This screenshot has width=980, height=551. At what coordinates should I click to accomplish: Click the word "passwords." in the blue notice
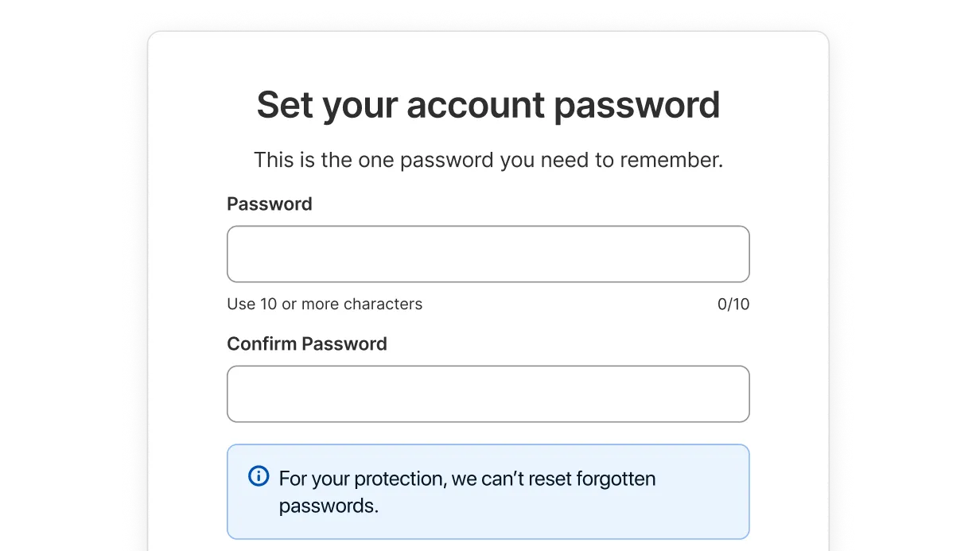(x=328, y=506)
